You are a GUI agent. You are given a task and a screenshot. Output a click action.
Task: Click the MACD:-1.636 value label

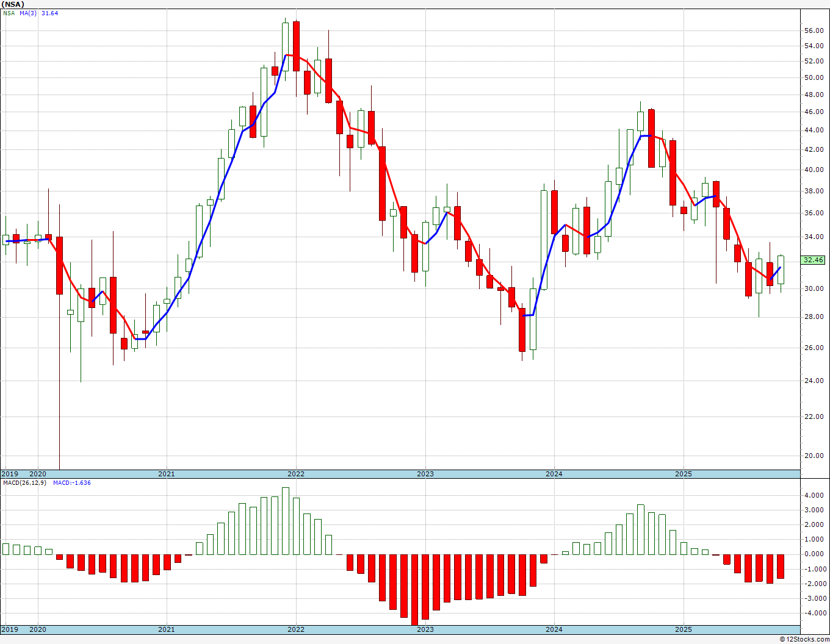[72, 483]
